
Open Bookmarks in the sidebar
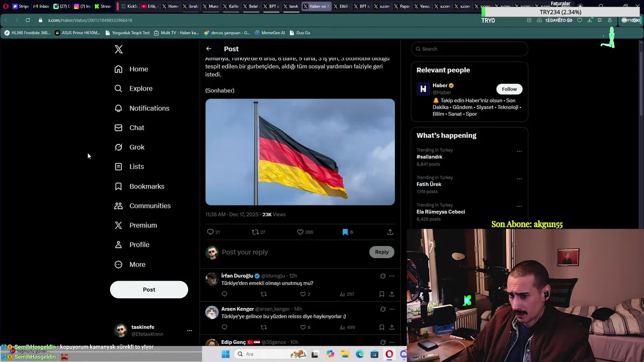tap(139, 186)
